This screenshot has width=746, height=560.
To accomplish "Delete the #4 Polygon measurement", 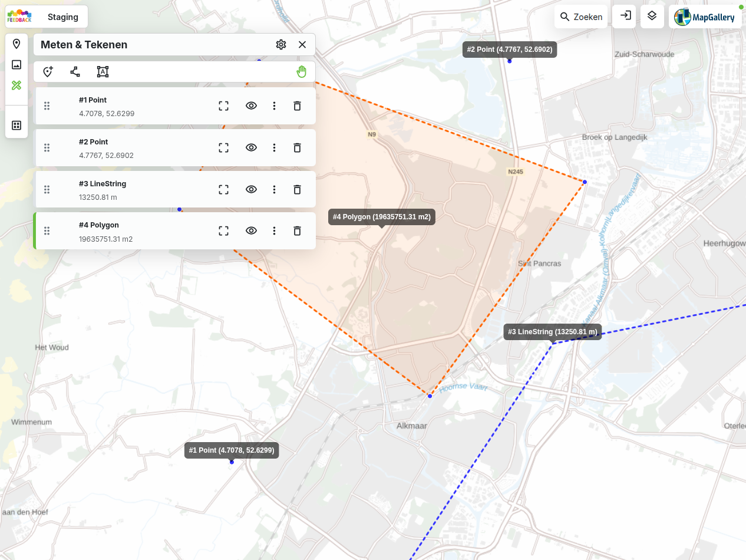I will point(298,231).
